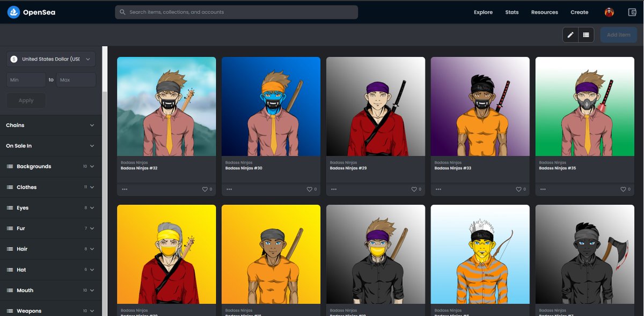The height and width of the screenshot is (316, 644).
Task: Toggle the heart on Badass Ninjas #29
Action: coord(413,189)
